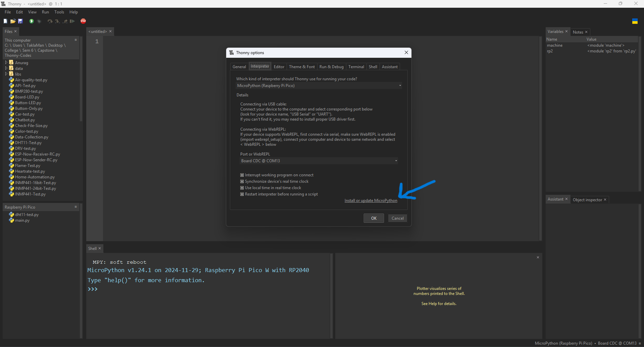Confirm options with OK button
This screenshot has width=644, height=347.
pyautogui.click(x=374, y=218)
